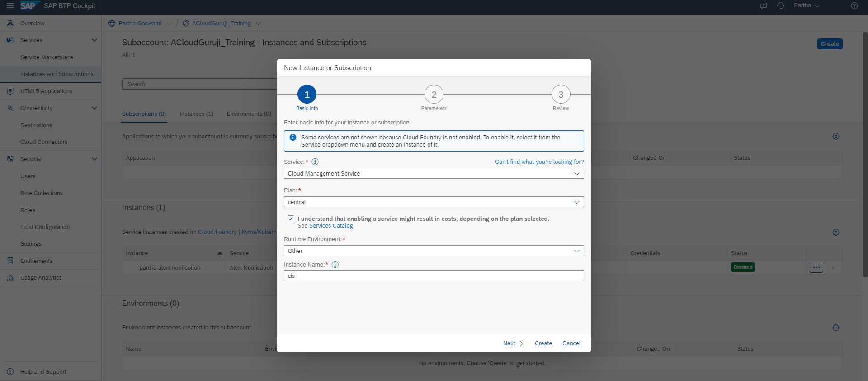This screenshot has width=868, height=381.
Task: Go to wizard step 2 Parameters
Action: coord(434,95)
